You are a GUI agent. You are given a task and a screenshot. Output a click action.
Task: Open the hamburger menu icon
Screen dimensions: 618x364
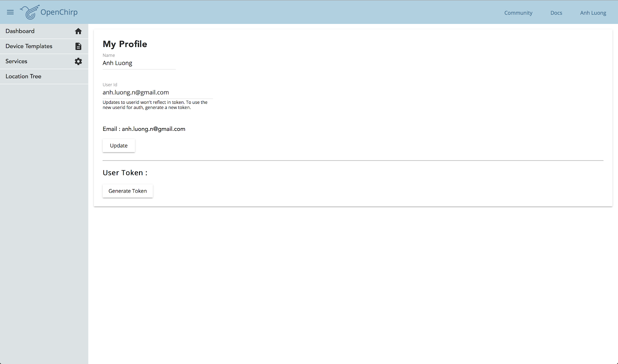click(x=10, y=12)
